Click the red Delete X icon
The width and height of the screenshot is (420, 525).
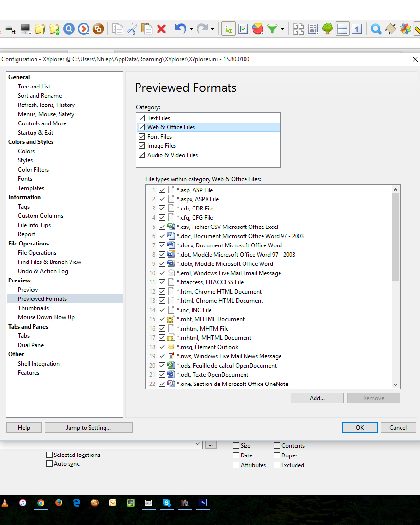(161, 29)
